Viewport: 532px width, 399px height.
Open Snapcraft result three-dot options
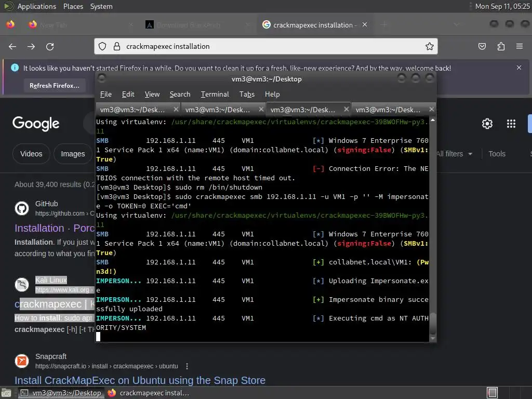187,366
